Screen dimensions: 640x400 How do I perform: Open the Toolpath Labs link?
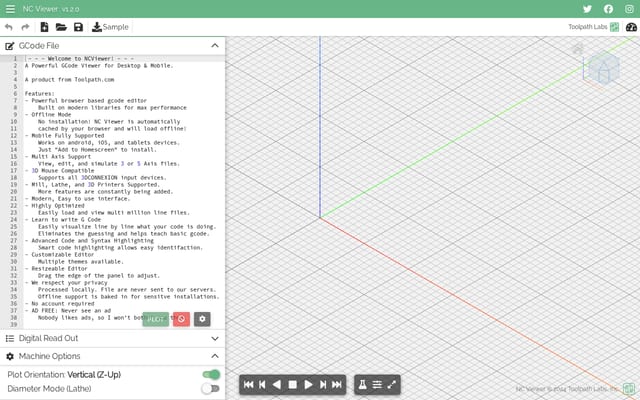[x=593, y=27]
